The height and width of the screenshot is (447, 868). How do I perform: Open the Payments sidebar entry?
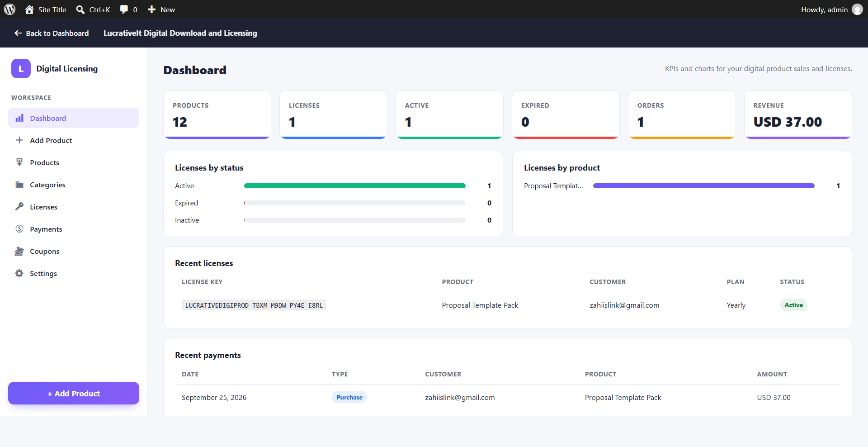[74, 229]
